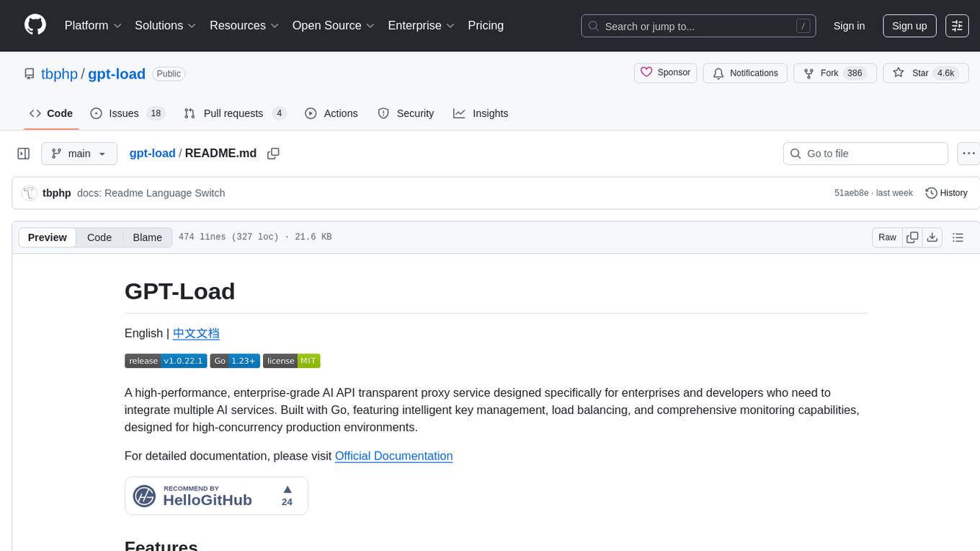Focus the Search or jump to field

[698, 26]
